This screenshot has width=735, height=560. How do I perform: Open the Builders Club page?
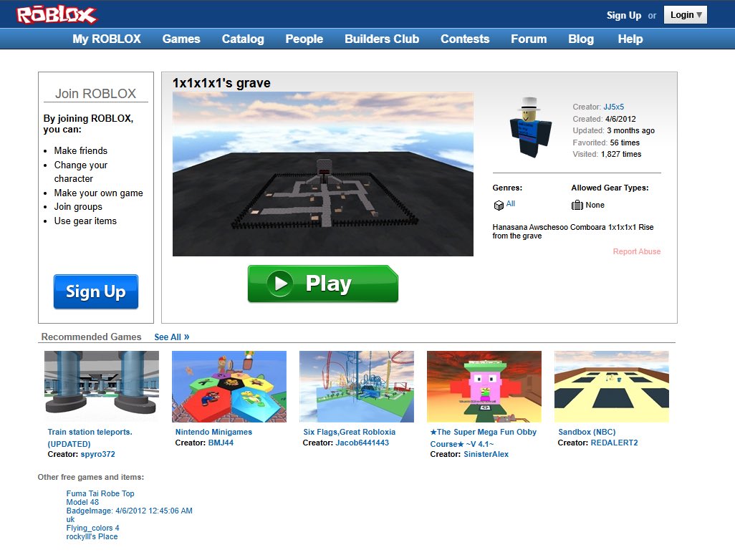(382, 39)
